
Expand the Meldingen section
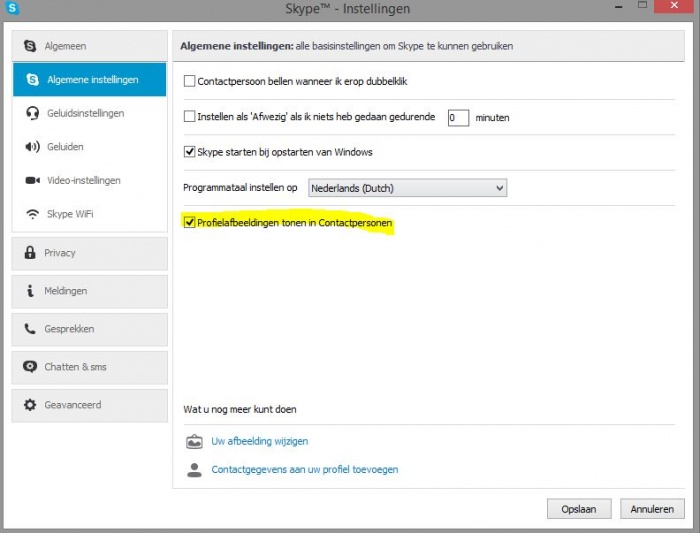coord(89,291)
